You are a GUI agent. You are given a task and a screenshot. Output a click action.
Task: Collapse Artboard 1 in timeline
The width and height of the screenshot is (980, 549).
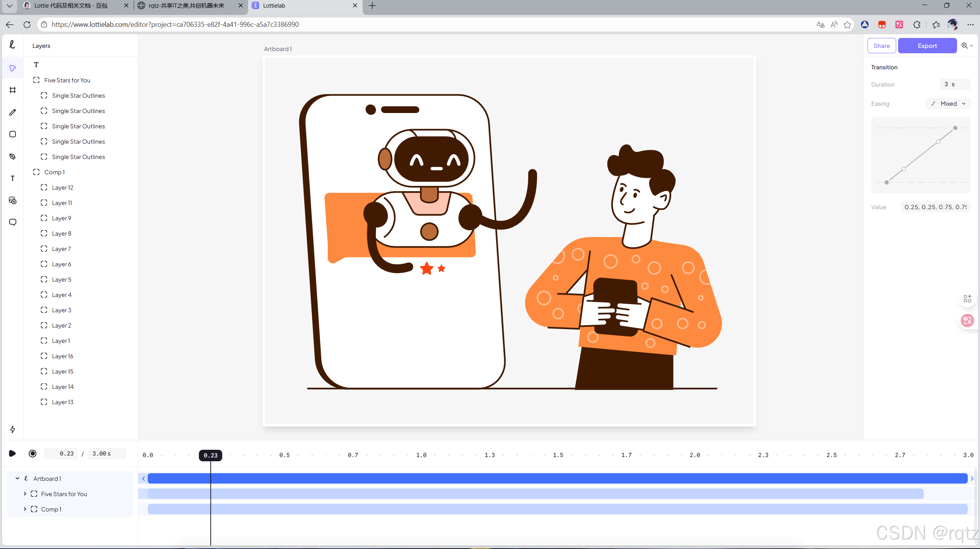click(18, 479)
